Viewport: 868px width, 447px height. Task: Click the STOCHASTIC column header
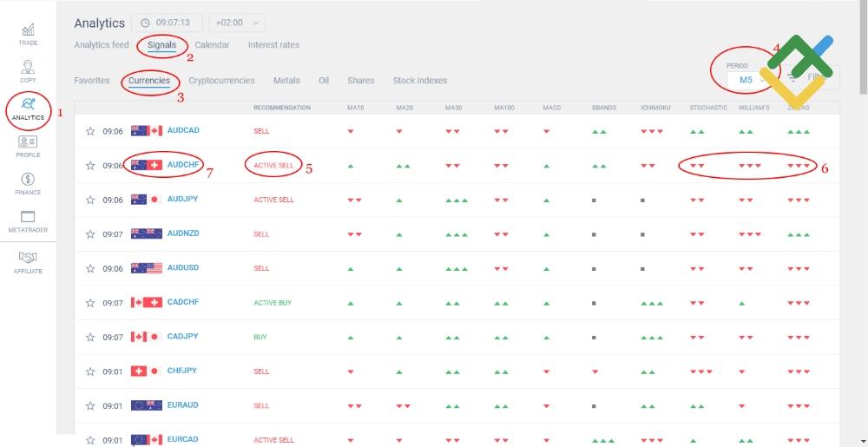(x=708, y=108)
